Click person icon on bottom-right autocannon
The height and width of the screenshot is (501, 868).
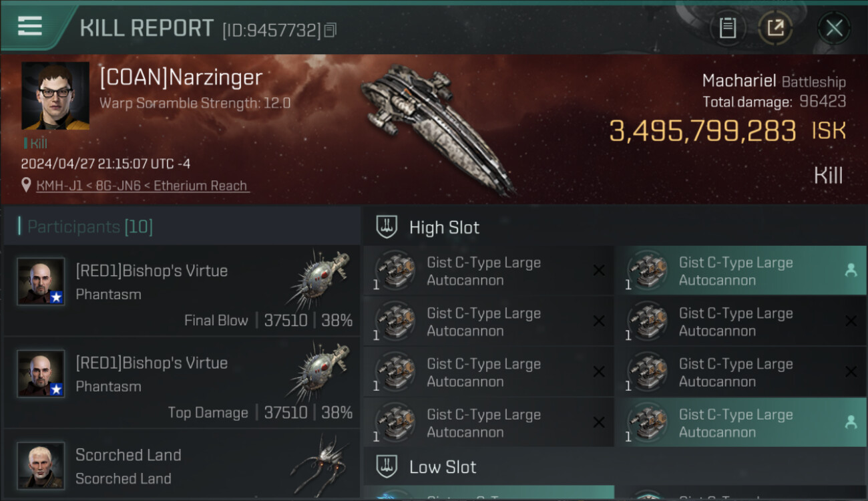851,422
